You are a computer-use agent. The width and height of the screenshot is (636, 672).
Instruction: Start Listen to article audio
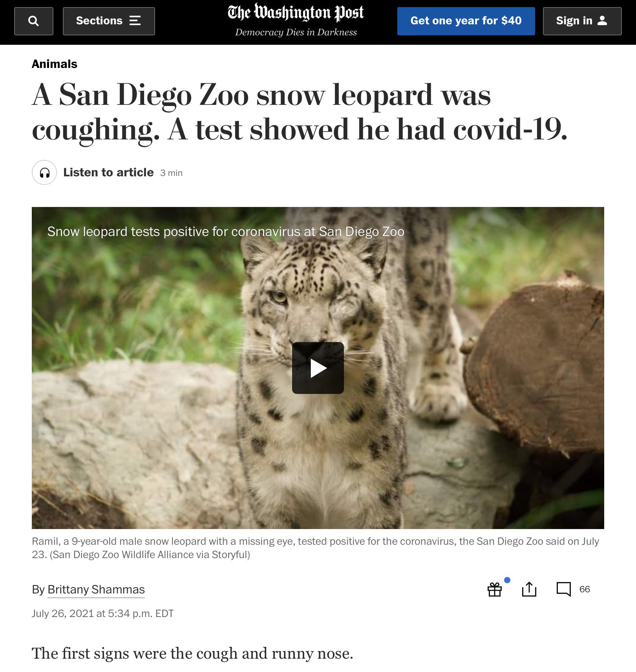pos(108,172)
